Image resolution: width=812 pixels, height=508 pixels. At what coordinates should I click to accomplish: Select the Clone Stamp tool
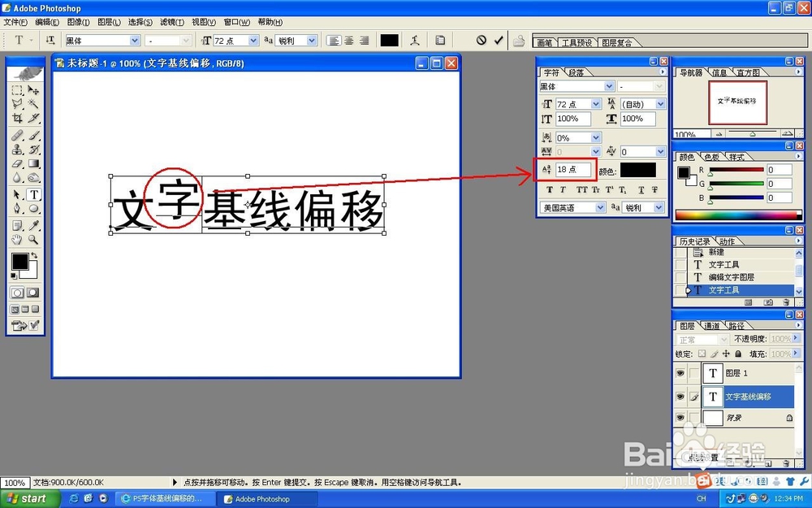click(x=17, y=150)
